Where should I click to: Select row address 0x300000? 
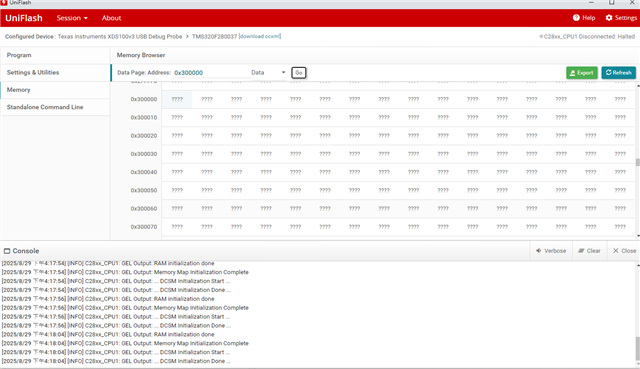[x=144, y=99]
